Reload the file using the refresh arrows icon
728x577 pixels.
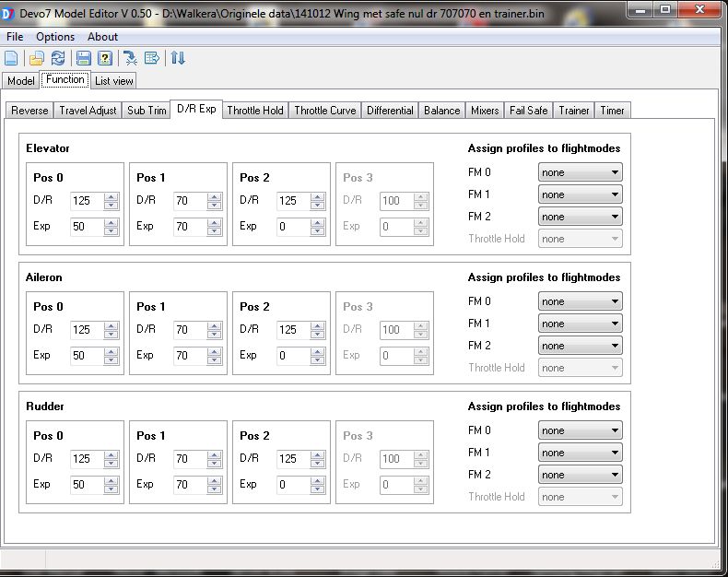click(58, 58)
